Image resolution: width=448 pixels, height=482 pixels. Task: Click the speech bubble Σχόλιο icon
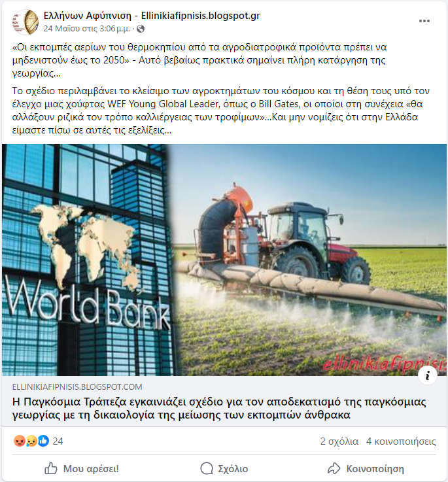click(207, 468)
